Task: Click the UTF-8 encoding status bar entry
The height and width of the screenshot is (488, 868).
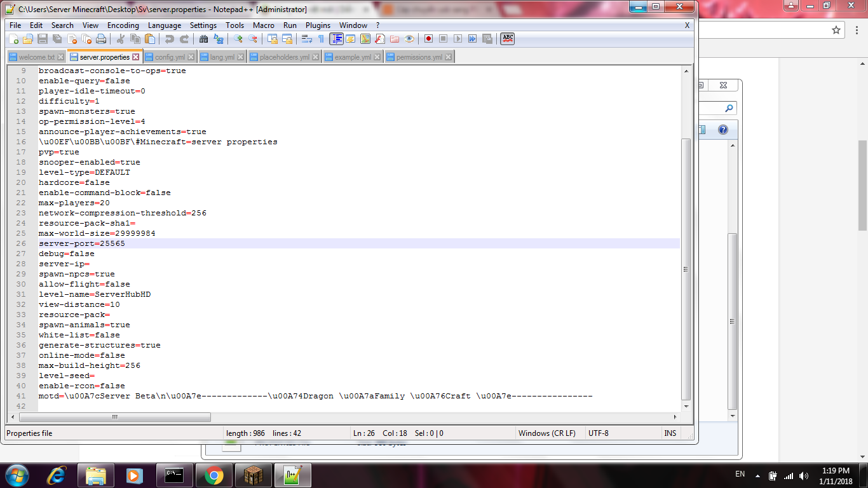Action: [x=598, y=433]
